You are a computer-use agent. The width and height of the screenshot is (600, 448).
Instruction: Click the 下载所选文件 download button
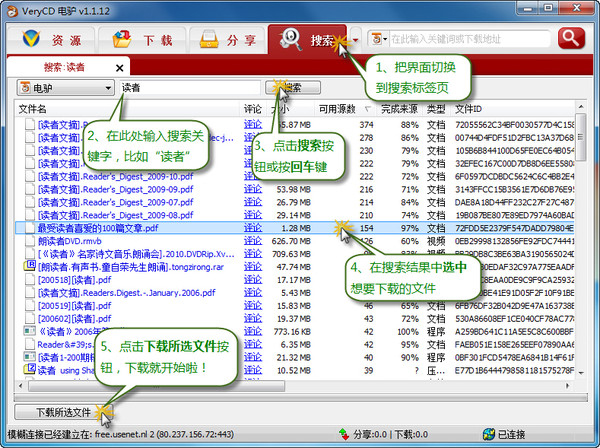pyautogui.click(x=63, y=412)
